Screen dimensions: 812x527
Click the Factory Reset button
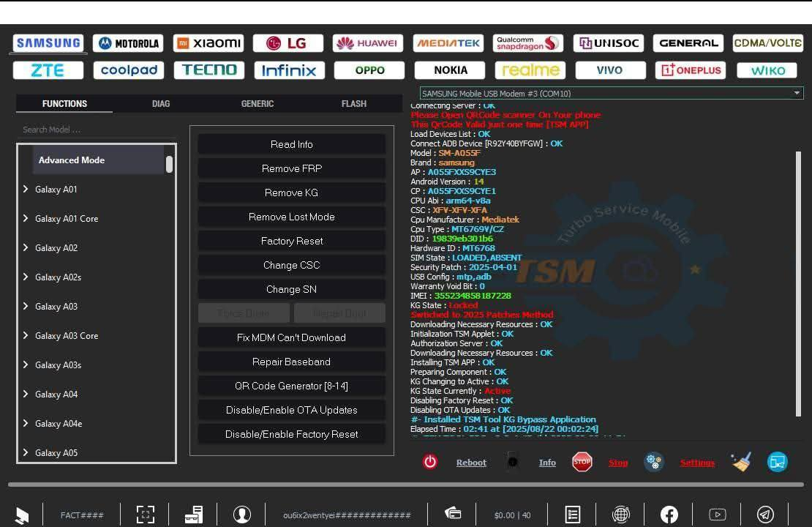click(x=292, y=241)
